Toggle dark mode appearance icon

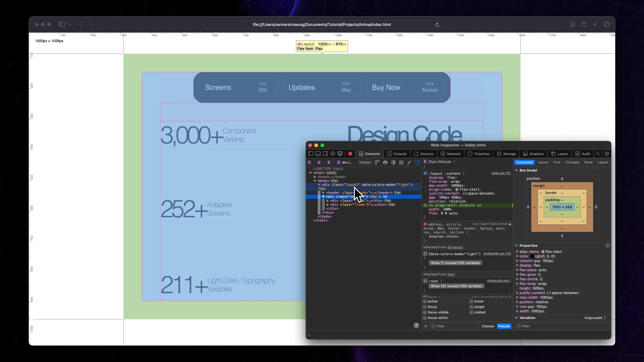pos(393,162)
